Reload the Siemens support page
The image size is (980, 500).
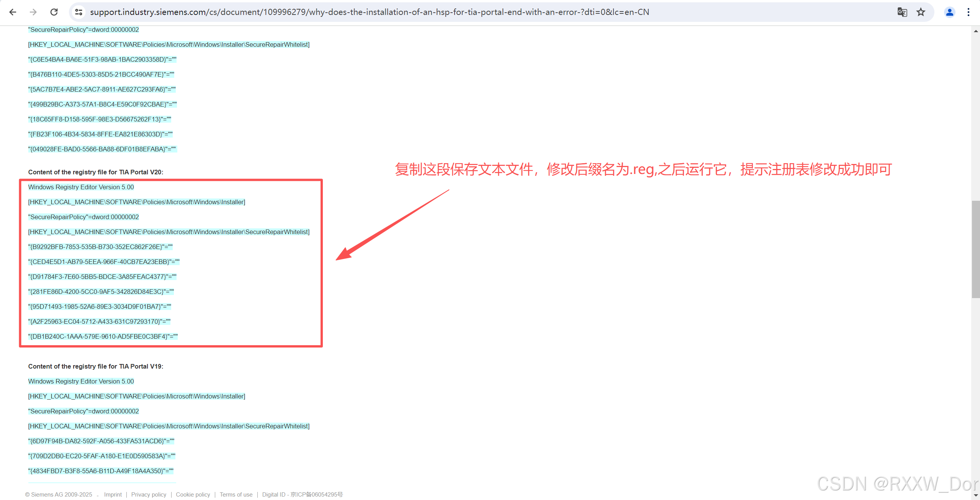(54, 12)
